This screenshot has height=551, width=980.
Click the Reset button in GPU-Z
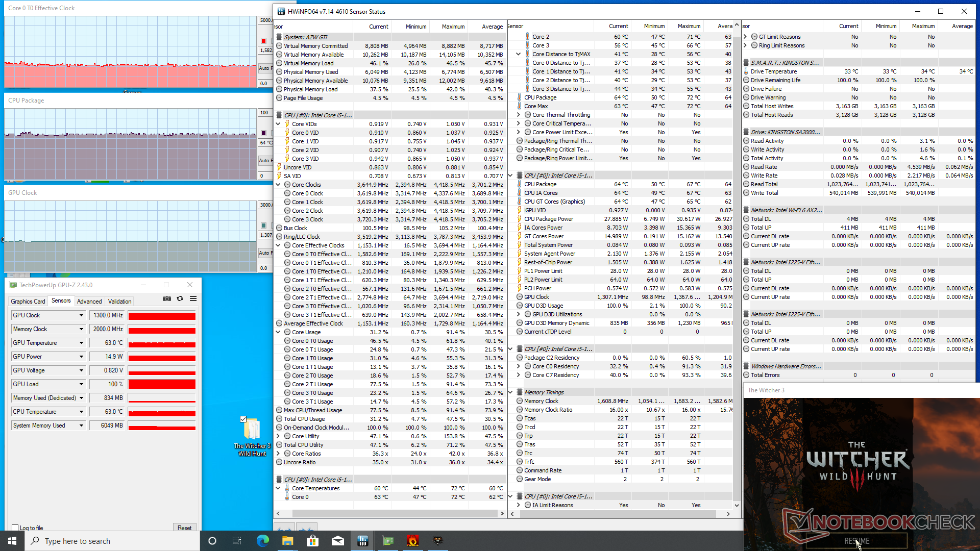point(184,528)
